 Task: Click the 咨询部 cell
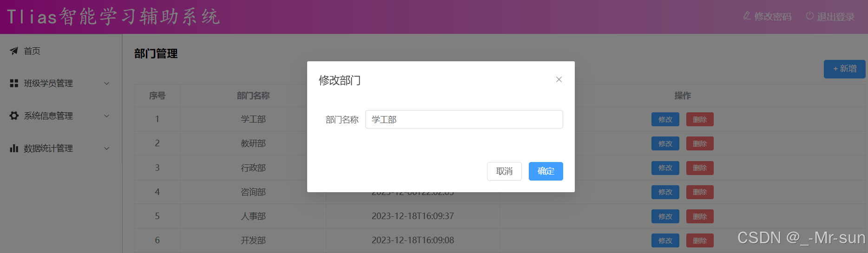pyautogui.click(x=253, y=192)
